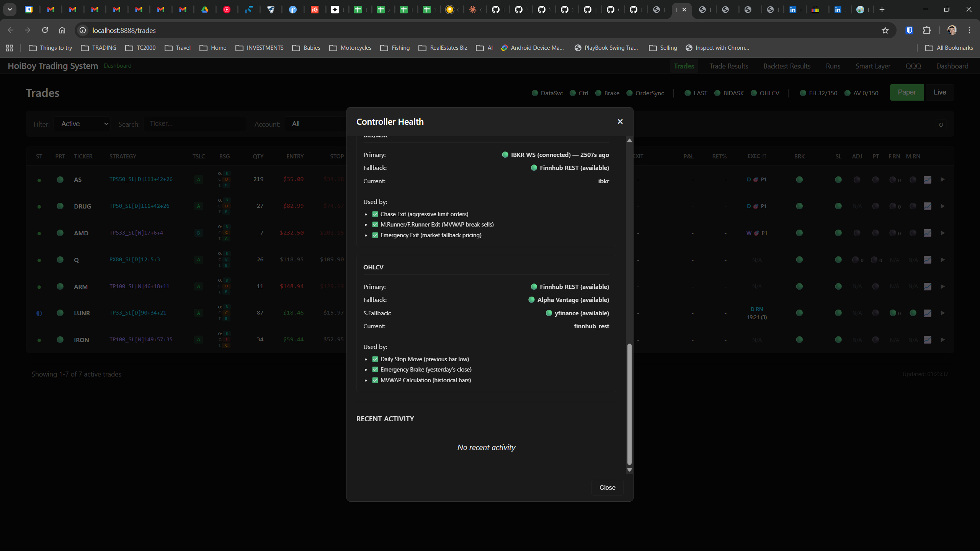
Task: Open the Inspect with Chrom... bookmark
Action: click(717, 48)
